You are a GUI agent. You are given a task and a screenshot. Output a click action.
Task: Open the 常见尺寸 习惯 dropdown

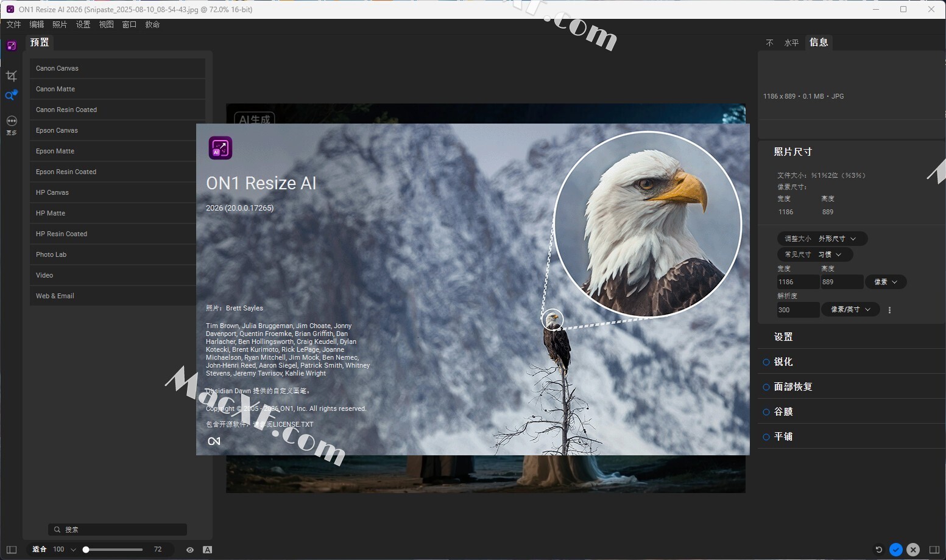pyautogui.click(x=814, y=254)
